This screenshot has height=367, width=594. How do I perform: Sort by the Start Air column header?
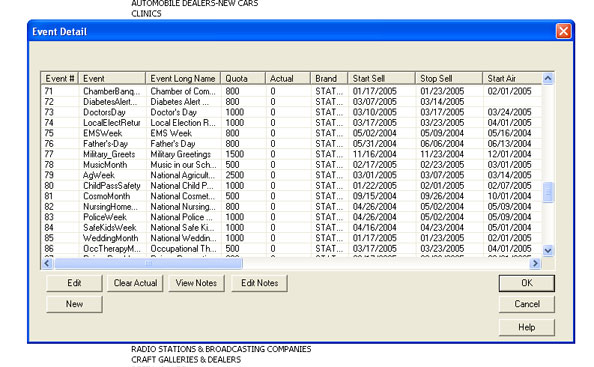[x=513, y=78]
